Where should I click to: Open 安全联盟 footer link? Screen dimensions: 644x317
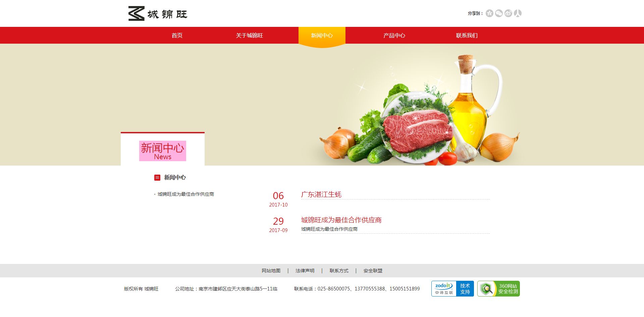[373, 271]
